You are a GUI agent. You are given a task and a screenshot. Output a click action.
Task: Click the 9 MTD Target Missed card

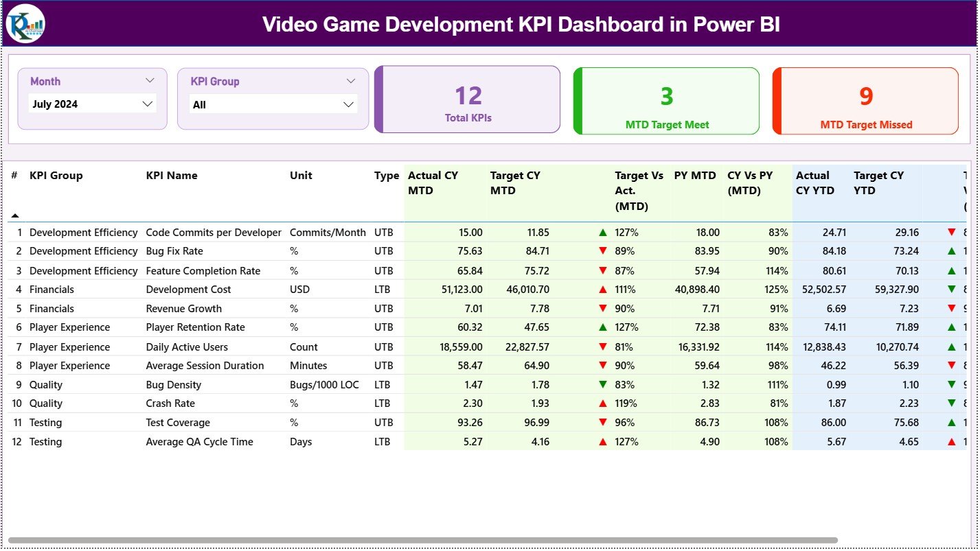[x=865, y=100]
